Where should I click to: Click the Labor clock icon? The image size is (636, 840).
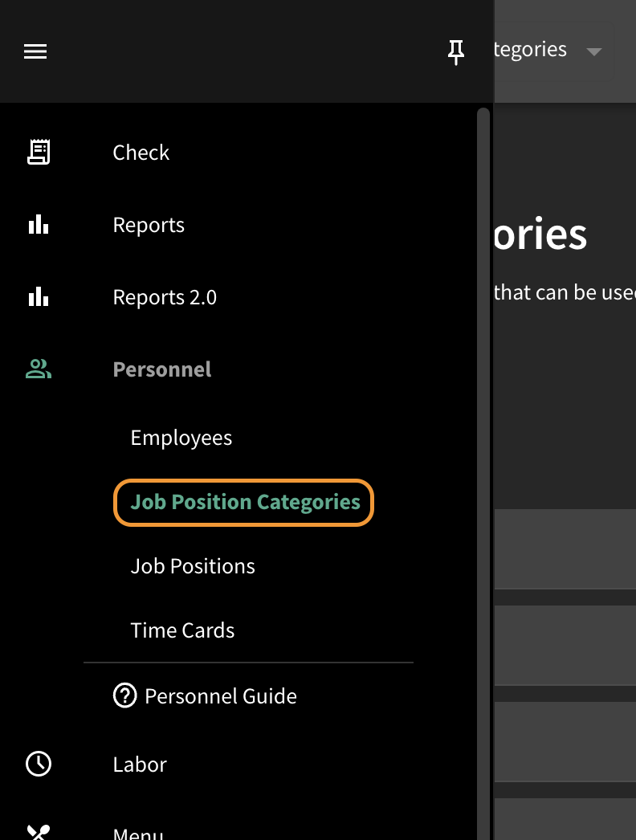pyautogui.click(x=39, y=764)
